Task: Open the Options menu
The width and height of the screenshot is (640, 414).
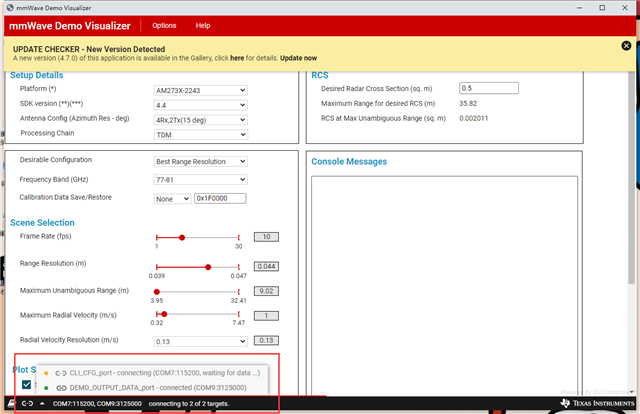Action: click(164, 25)
